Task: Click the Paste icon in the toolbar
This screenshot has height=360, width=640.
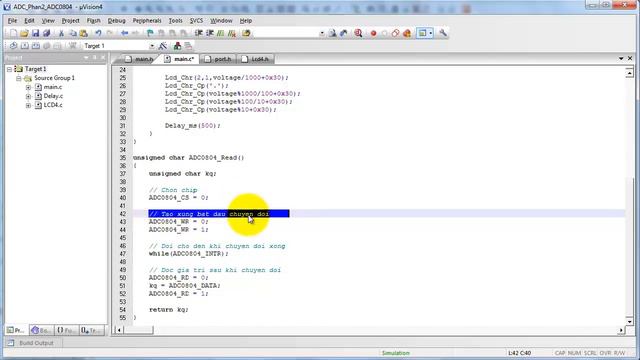Action: click(x=84, y=33)
